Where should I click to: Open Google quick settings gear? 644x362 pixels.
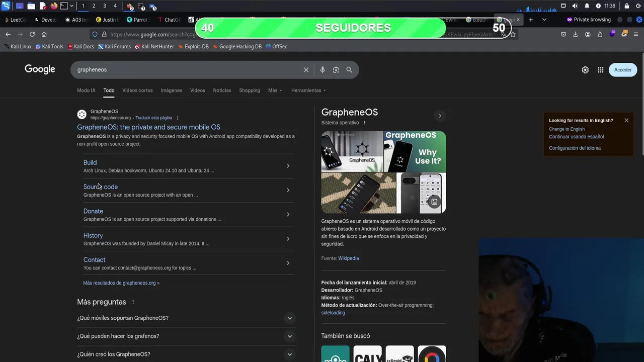coord(585,70)
